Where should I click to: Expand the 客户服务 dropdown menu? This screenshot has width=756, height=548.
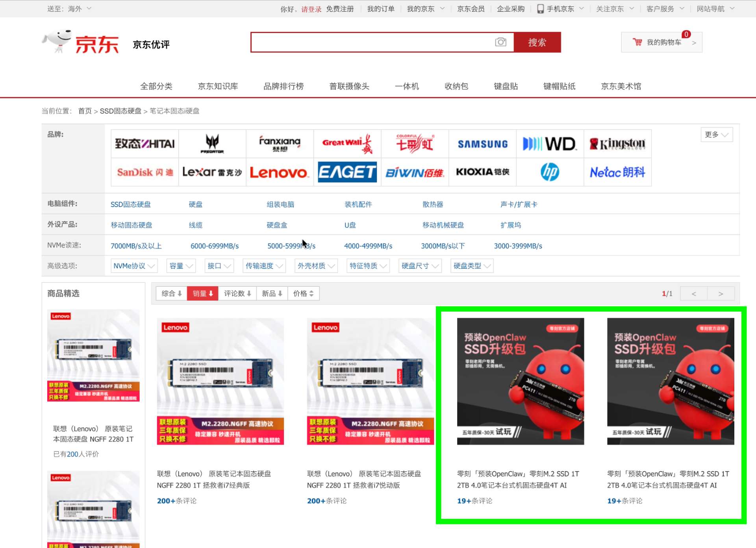click(665, 9)
